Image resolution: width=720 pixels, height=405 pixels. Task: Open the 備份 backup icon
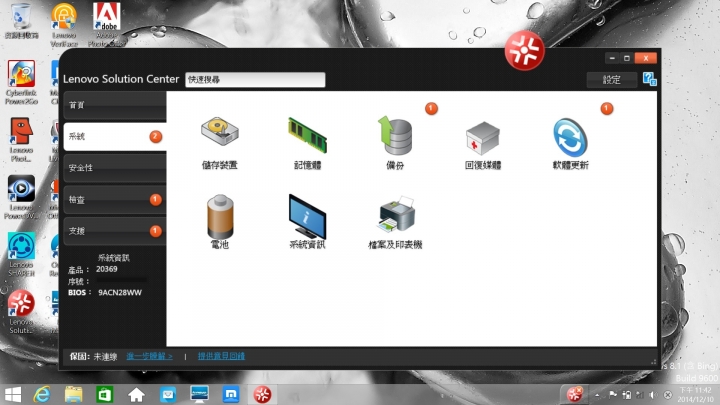[395, 135]
